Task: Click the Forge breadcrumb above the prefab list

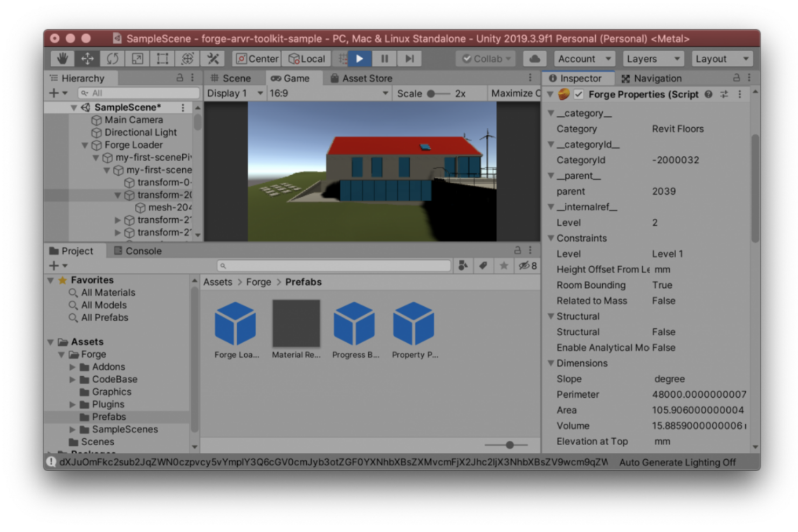Action: click(258, 281)
